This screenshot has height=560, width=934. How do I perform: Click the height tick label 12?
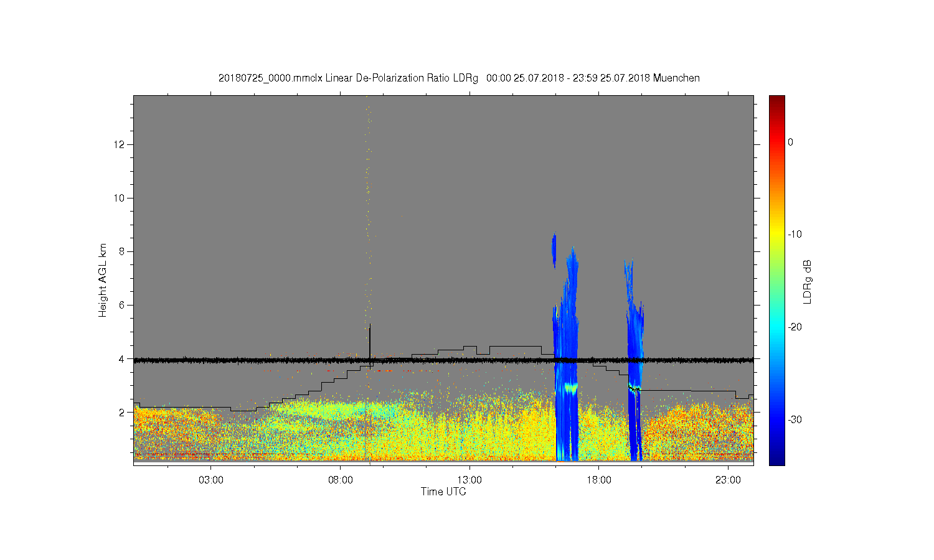120,144
